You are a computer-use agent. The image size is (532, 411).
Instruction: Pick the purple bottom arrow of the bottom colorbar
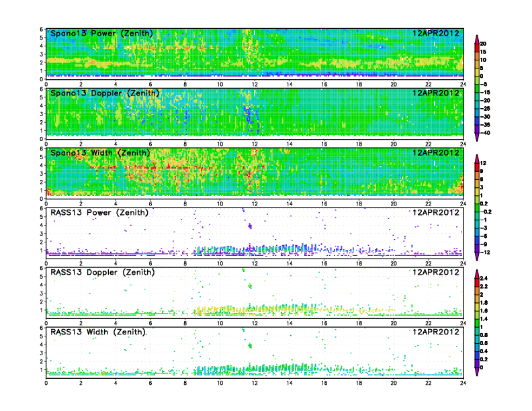pyautogui.click(x=477, y=371)
